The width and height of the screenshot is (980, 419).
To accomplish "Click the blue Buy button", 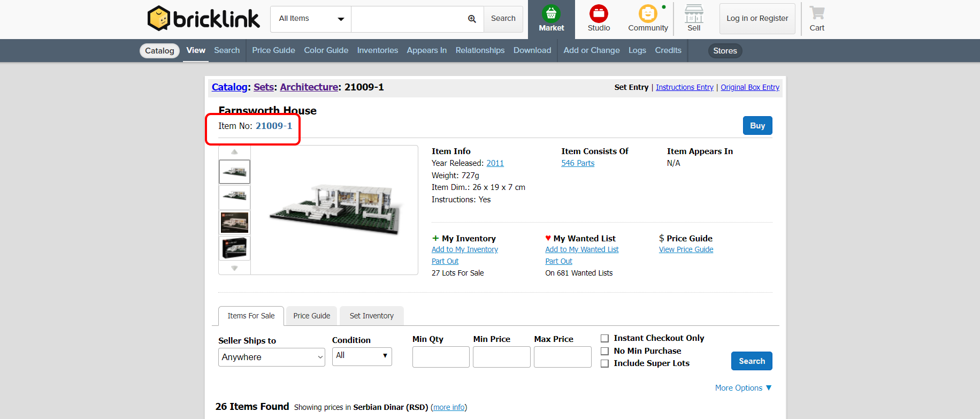I will [757, 126].
